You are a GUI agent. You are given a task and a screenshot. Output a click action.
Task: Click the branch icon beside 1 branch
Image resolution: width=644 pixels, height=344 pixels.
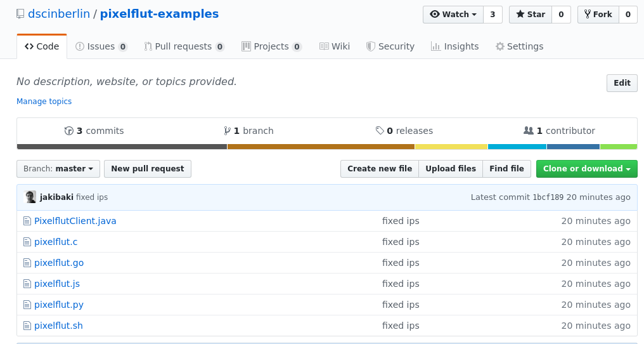(x=227, y=131)
